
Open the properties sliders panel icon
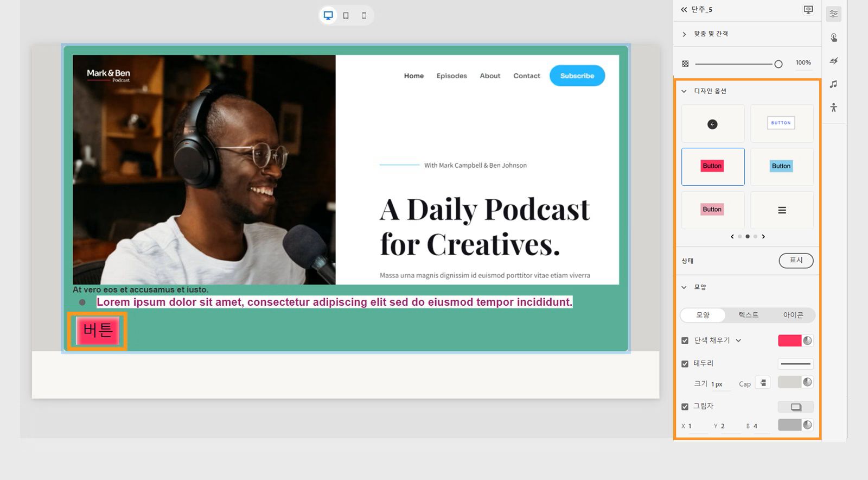[x=834, y=14]
